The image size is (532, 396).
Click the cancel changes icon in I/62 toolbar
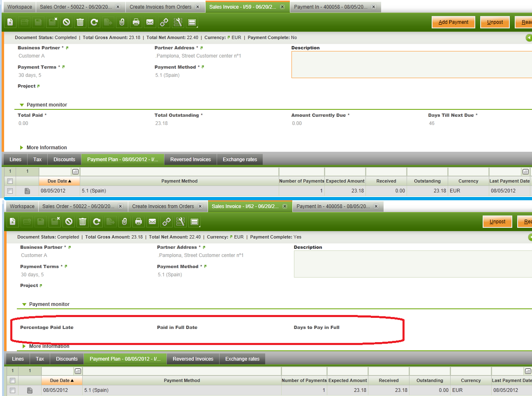pyautogui.click(x=69, y=222)
